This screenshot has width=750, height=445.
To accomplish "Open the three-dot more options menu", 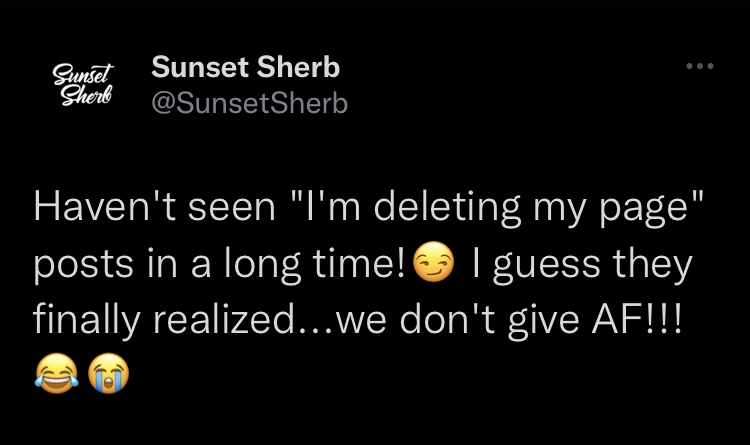I will 700,66.
